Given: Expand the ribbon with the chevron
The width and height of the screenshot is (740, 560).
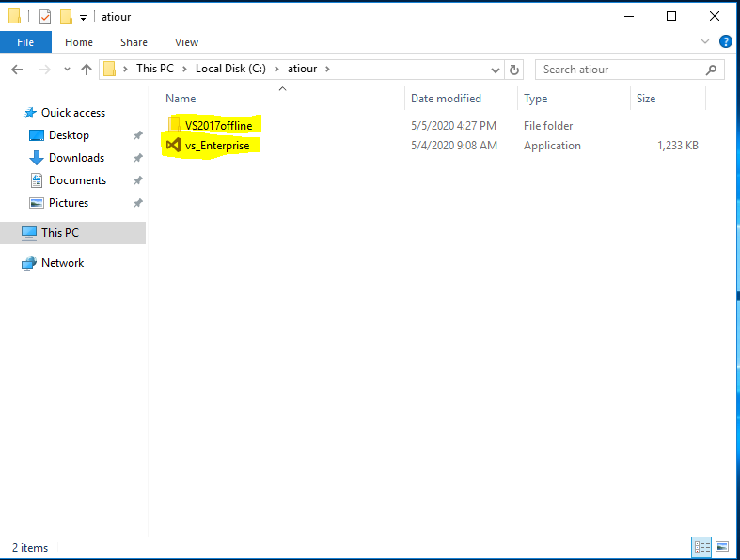Looking at the screenshot, I should pyautogui.click(x=705, y=41).
